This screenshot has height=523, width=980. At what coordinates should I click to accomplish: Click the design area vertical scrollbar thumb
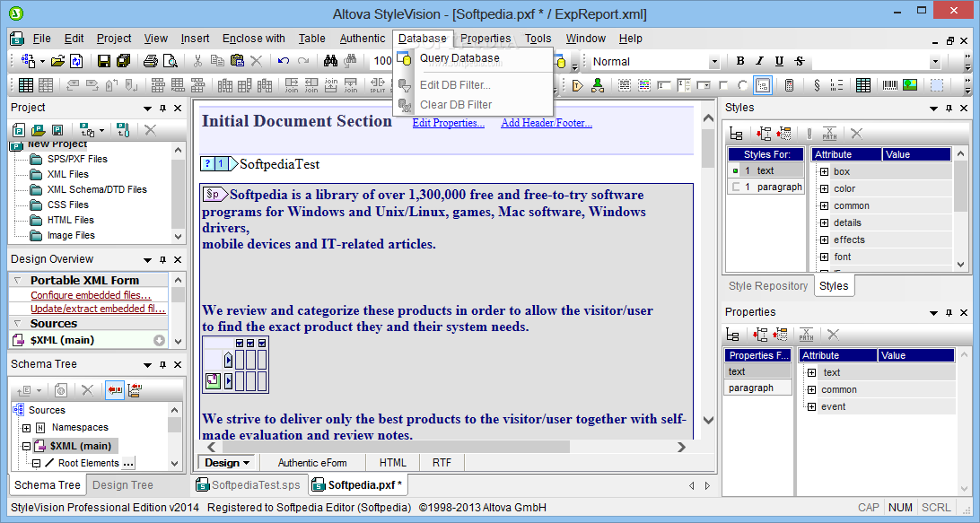coord(708,147)
